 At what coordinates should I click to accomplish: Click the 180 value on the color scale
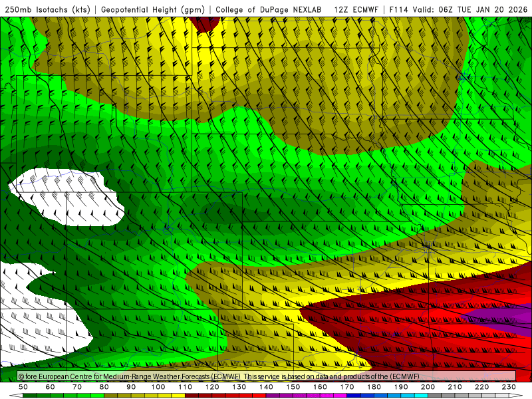tap(374, 387)
